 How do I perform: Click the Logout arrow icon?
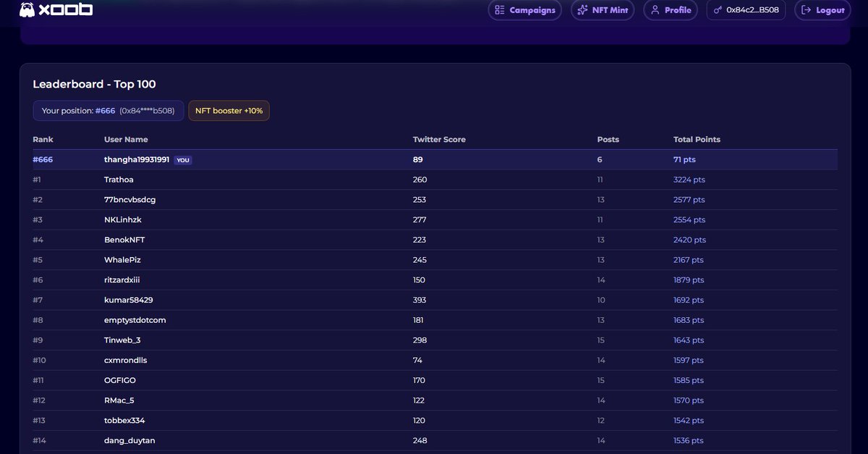coord(807,10)
